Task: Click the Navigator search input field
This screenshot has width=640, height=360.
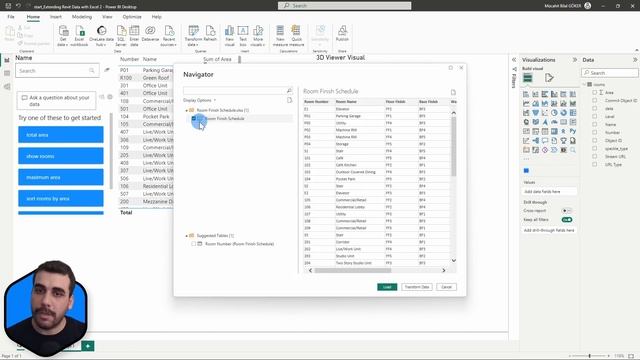Action: tap(235, 90)
